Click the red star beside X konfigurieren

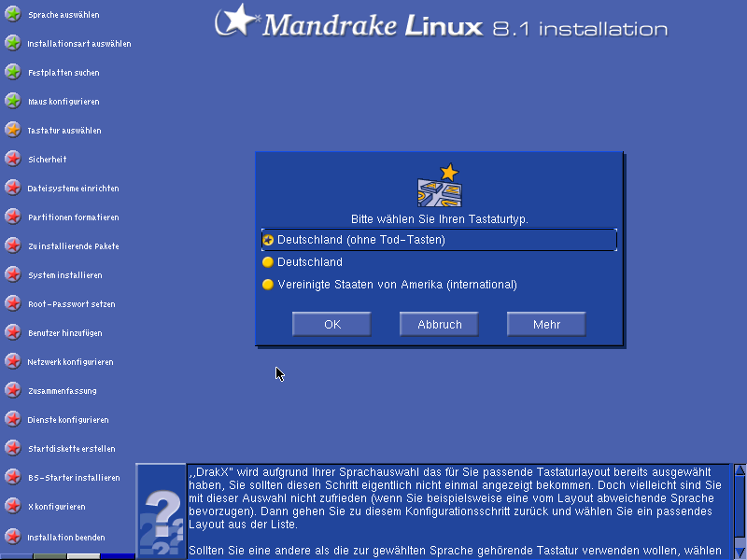pos(13,506)
